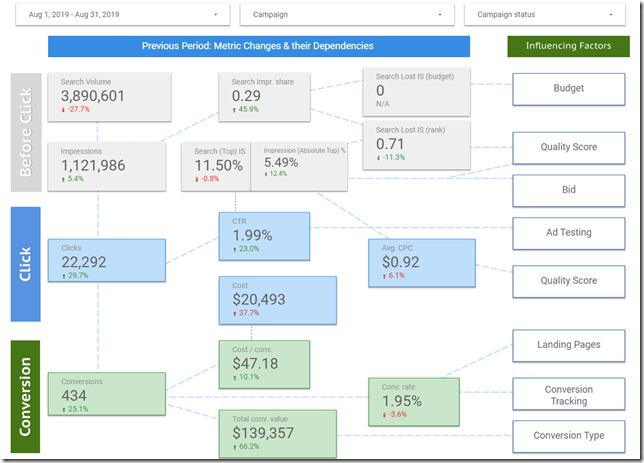Click the Budget influencing factor box
Image resolution: width=644 pixels, height=463 pixels.
pos(568,89)
